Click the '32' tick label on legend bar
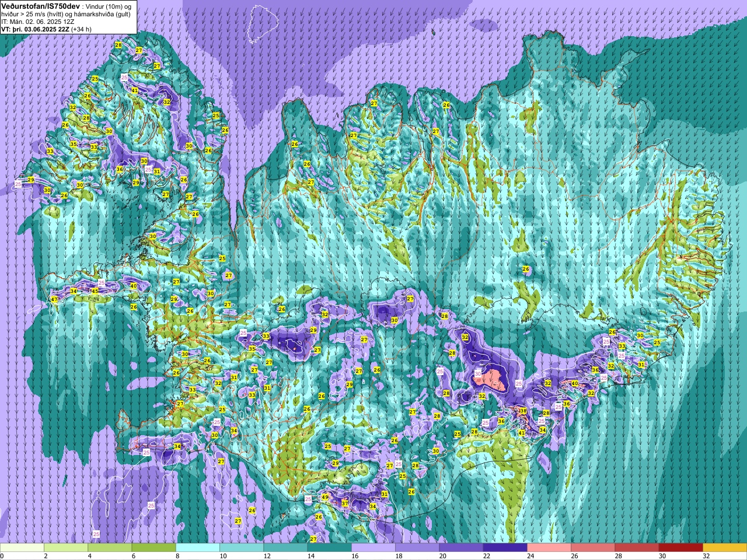Image resolution: width=747 pixels, height=560 pixels. click(706, 556)
